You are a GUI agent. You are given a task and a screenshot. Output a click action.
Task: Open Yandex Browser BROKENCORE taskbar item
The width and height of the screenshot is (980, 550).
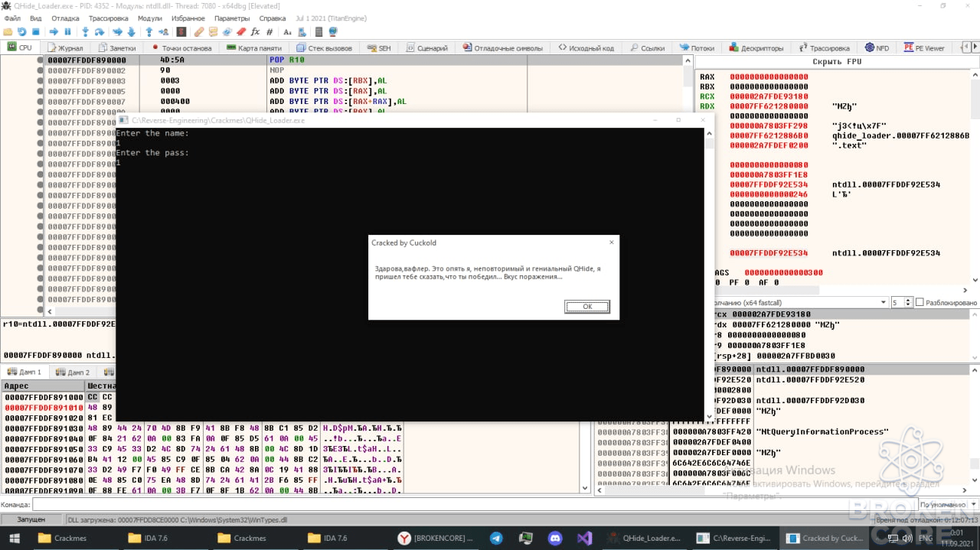coord(435,538)
